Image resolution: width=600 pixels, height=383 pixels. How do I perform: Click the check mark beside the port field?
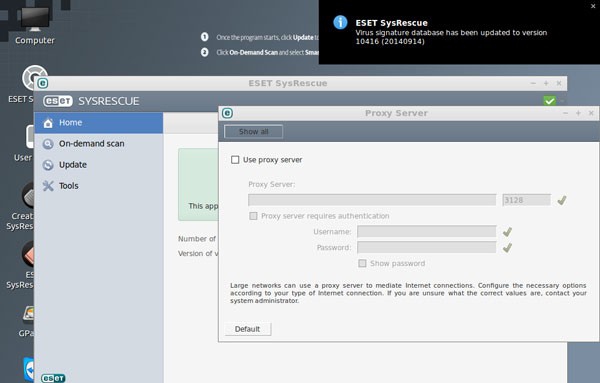(x=562, y=200)
